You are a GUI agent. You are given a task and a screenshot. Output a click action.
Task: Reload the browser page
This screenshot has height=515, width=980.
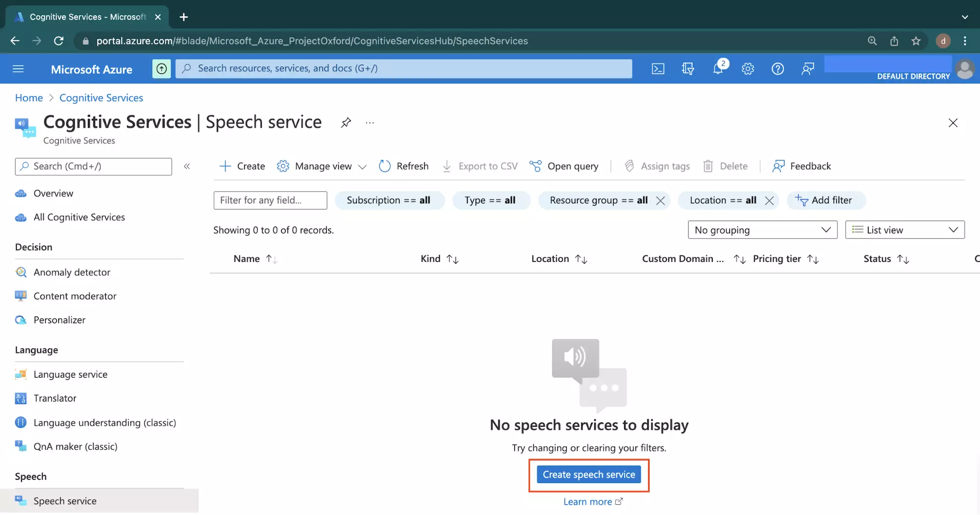(x=58, y=41)
